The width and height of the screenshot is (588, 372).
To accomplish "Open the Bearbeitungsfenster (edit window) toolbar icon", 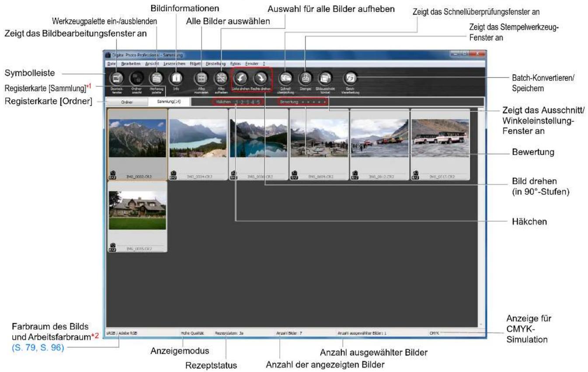I will pyautogui.click(x=116, y=78).
